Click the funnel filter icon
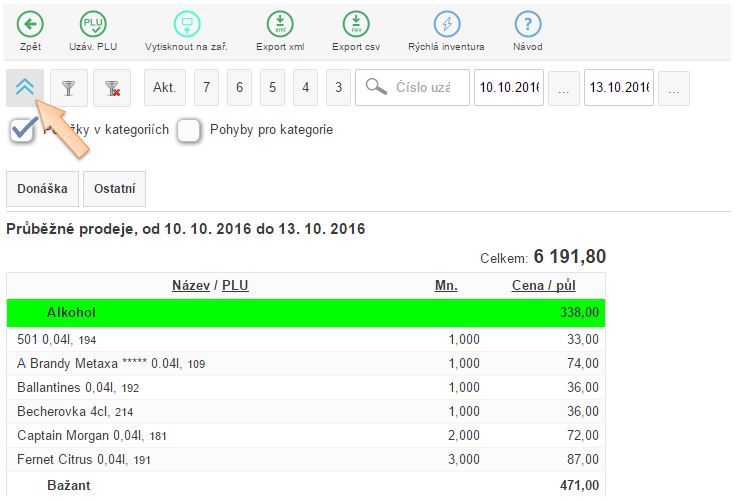The height and width of the screenshot is (501, 735). [x=68, y=88]
